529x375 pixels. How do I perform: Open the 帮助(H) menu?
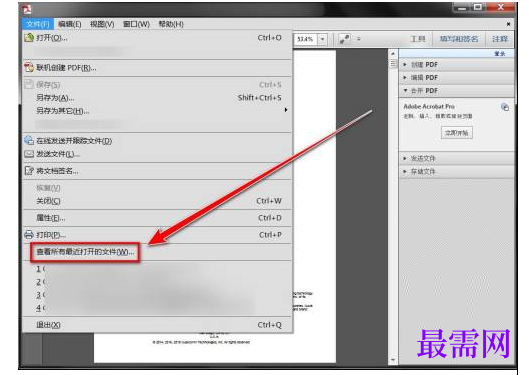click(171, 24)
